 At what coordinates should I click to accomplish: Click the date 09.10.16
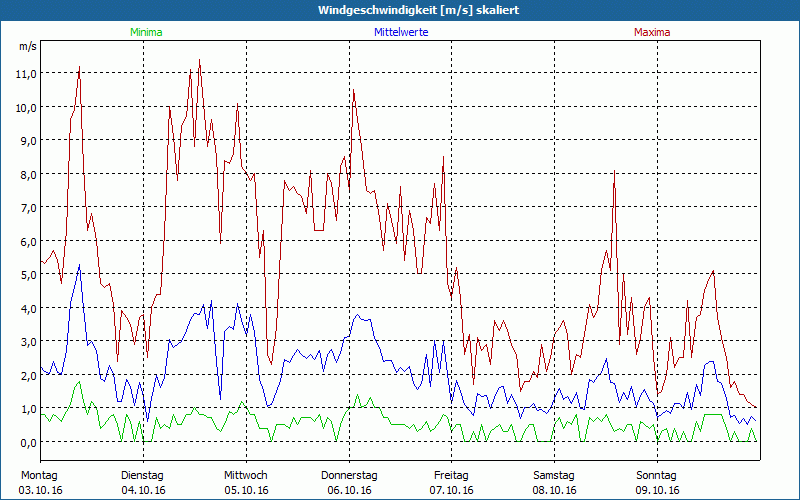658,490
